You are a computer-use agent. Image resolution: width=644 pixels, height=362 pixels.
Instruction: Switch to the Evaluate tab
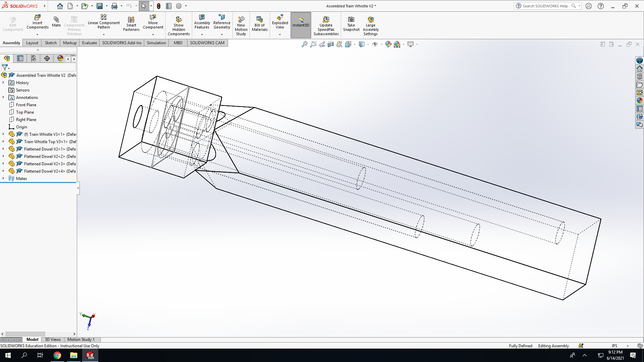(x=89, y=43)
